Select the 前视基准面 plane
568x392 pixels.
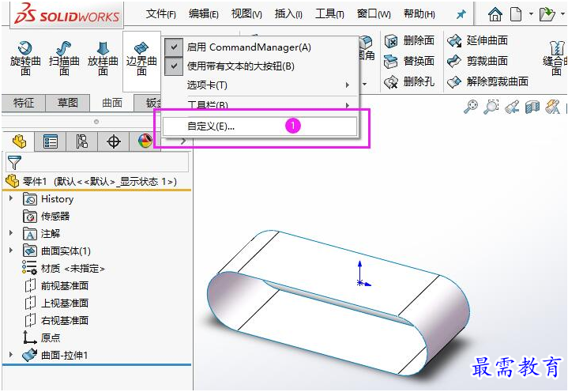(57, 286)
